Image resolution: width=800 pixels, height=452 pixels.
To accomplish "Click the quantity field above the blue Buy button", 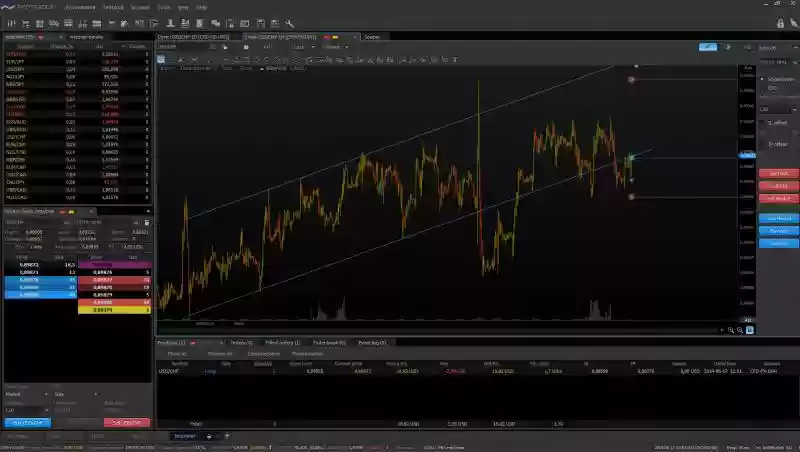I will pos(27,410).
